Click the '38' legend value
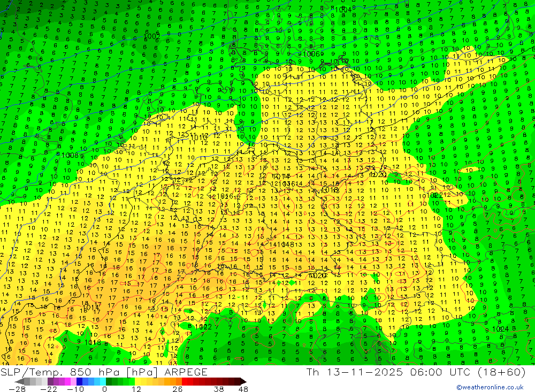Viewport: 535px width, 392px height. tap(219, 389)
